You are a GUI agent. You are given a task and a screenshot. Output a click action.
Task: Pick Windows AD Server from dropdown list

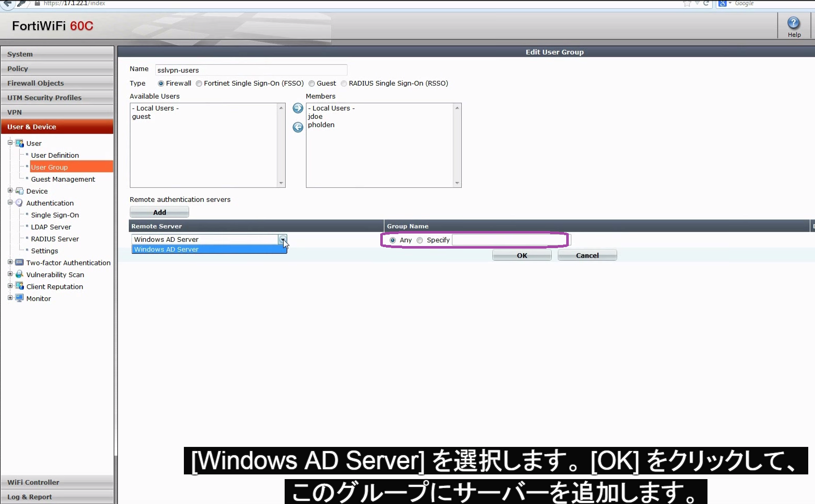click(209, 250)
